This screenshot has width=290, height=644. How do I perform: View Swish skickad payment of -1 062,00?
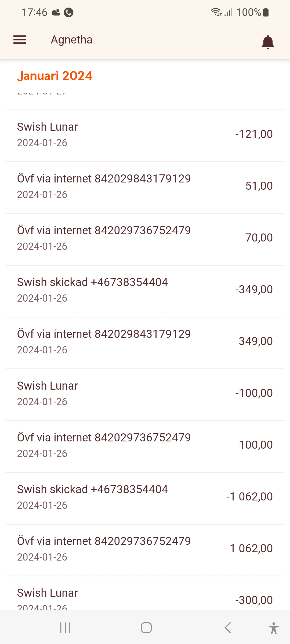145,497
